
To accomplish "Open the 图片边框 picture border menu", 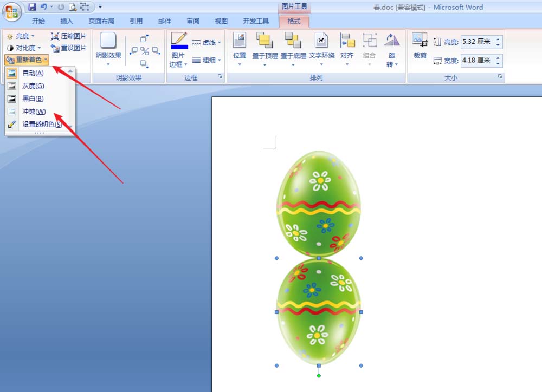I will pyautogui.click(x=178, y=60).
